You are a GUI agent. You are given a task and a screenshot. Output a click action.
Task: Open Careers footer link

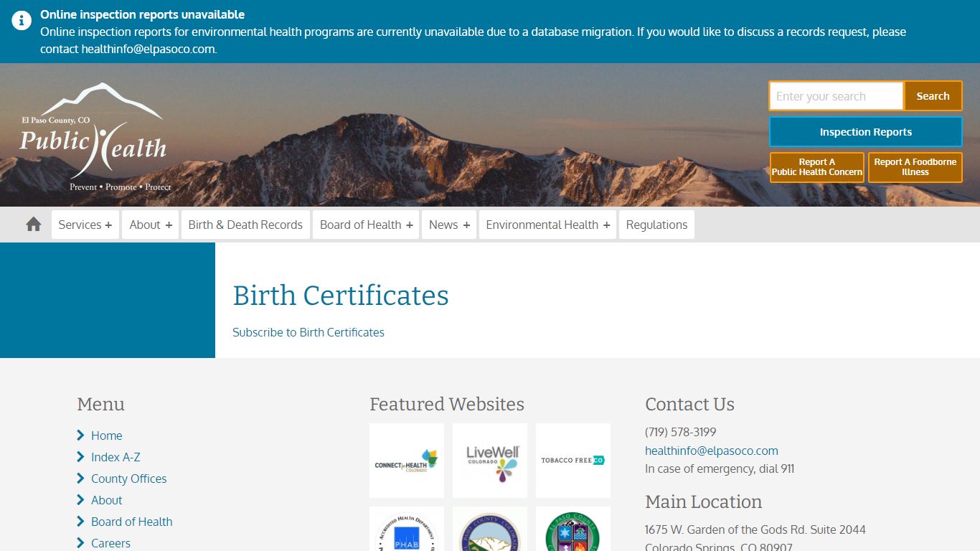coord(110,543)
